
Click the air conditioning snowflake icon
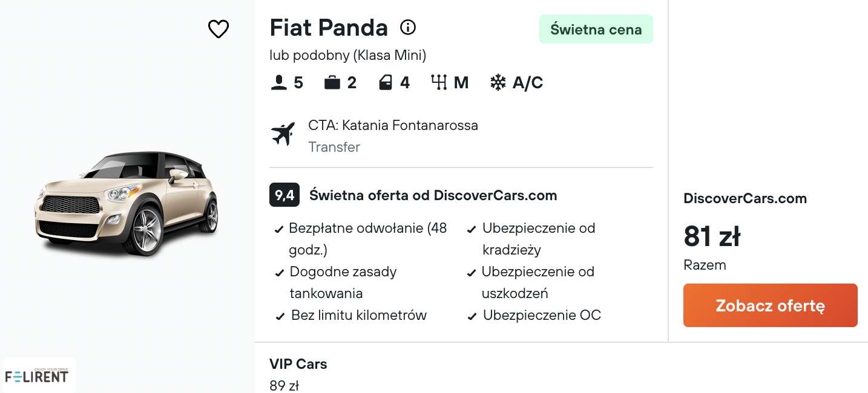pos(498,82)
